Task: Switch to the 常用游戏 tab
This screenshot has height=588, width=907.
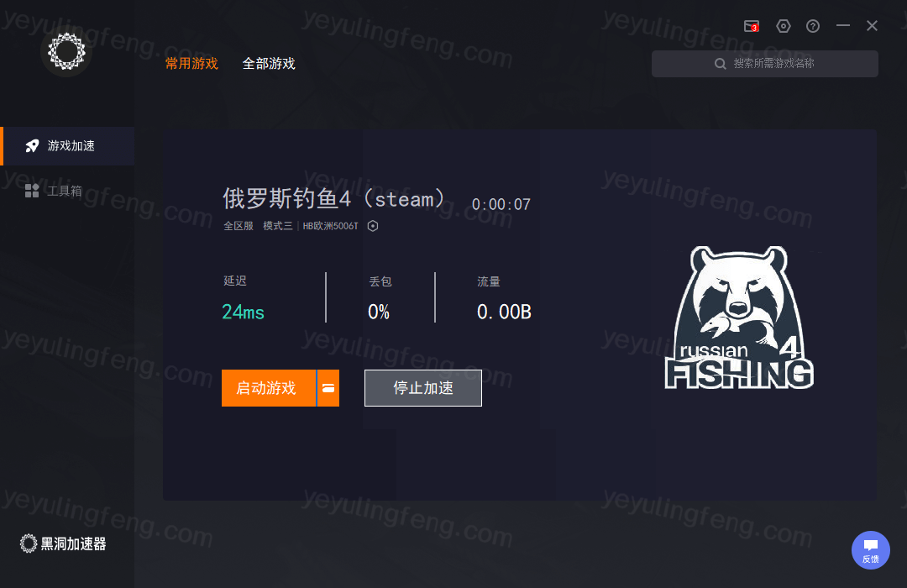Action: point(191,64)
